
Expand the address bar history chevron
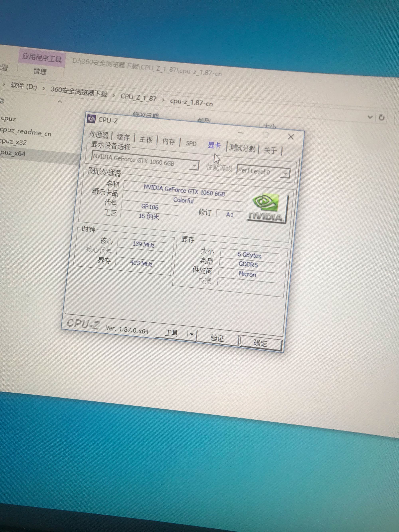pos(370,117)
